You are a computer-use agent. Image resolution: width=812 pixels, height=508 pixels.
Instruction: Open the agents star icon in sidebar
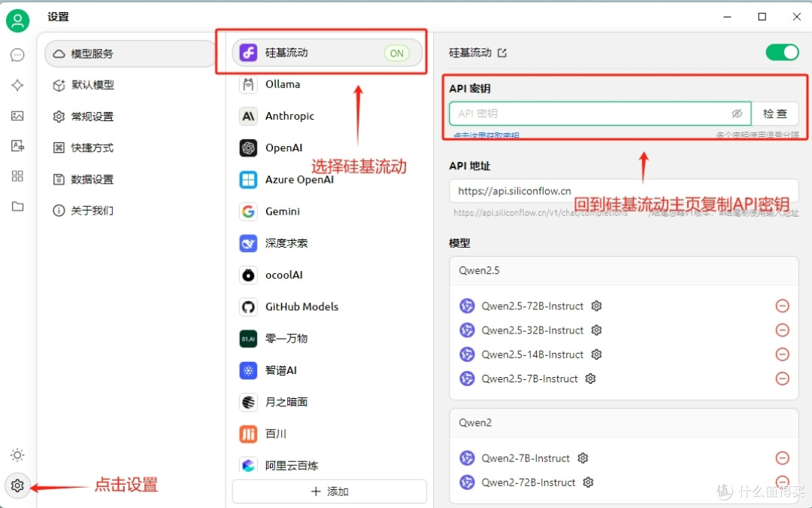[17, 85]
